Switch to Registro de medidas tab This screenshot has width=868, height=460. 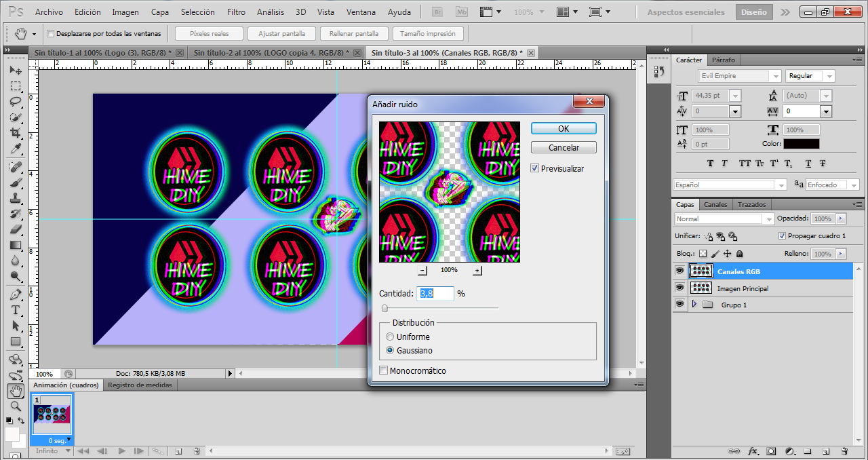[x=140, y=385]
